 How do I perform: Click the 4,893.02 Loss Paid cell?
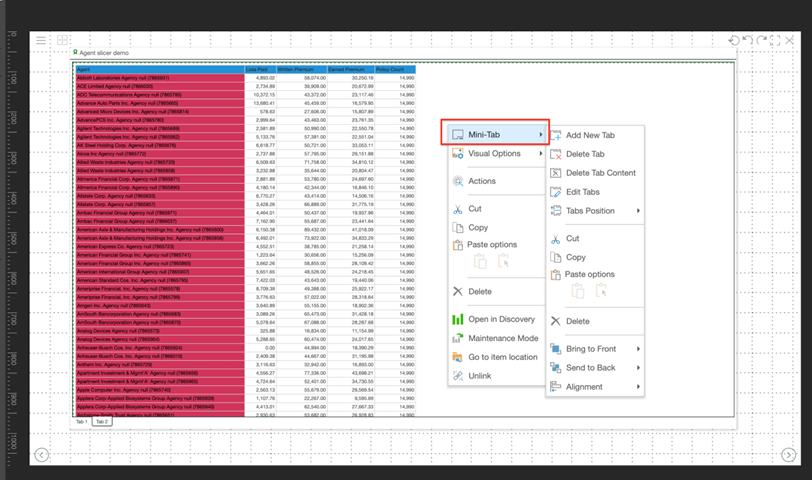point(260,78)
